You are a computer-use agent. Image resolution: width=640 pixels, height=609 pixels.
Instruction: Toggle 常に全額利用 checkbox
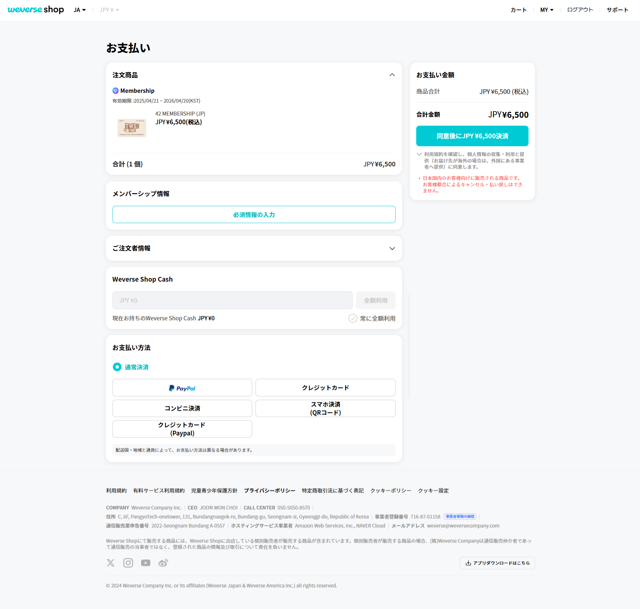coord(353,318)
